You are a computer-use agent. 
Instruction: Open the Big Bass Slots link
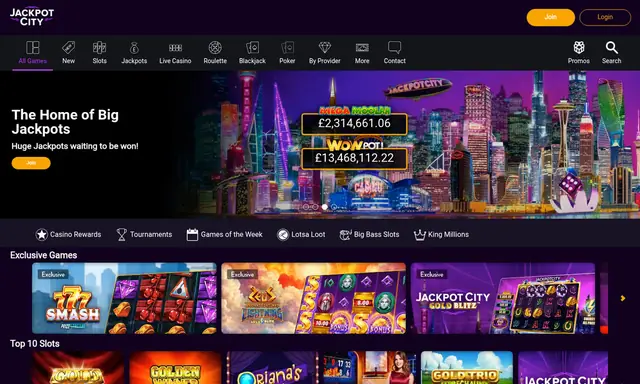(x=369, y=235)
